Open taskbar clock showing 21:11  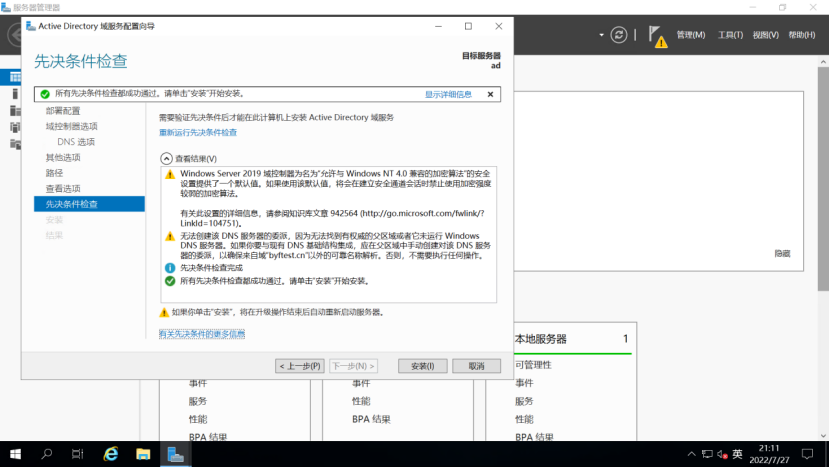click(769, 454)
